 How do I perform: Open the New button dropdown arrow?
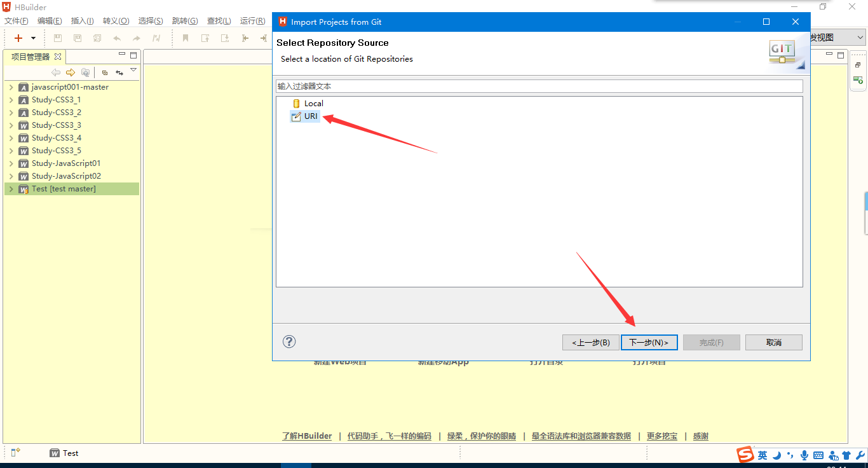point(33,38)
